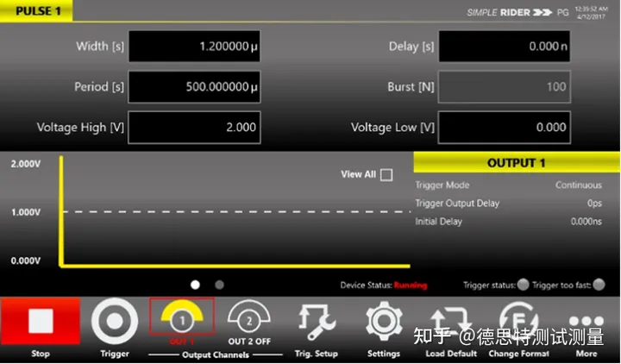This screenshot has height=364, width=621.
Task: Click the OUTPUT 1 panel header
Action: pyautogui.click(x=517, y=163)
